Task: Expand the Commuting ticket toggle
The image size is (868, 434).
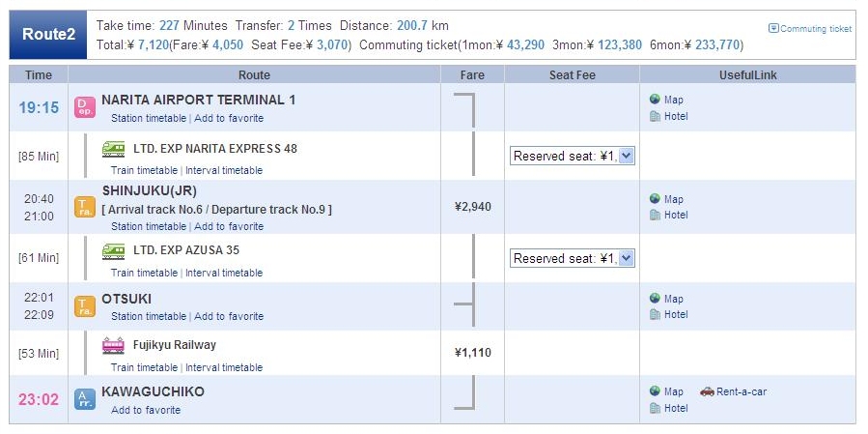Action: (x=810, y=28)
